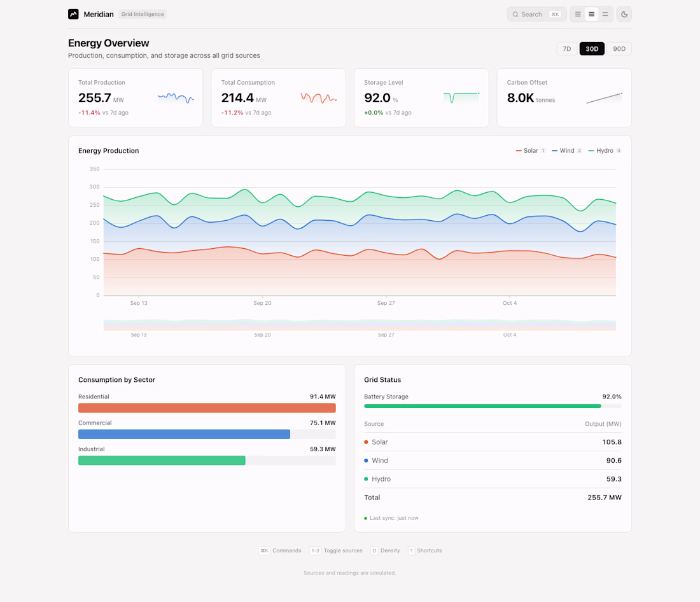
Task: Click the Solar output value 105.8
Action: [612, 442]
